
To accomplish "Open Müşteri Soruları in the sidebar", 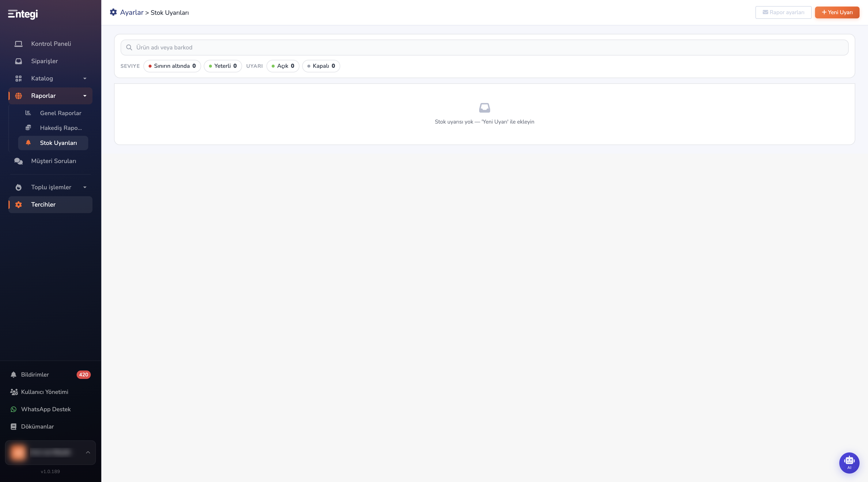I will (x=50, y=161).
